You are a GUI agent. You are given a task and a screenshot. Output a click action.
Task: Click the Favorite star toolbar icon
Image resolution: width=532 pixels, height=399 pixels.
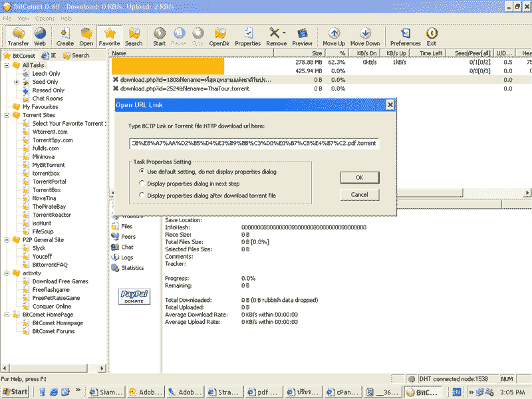point(109,36)
